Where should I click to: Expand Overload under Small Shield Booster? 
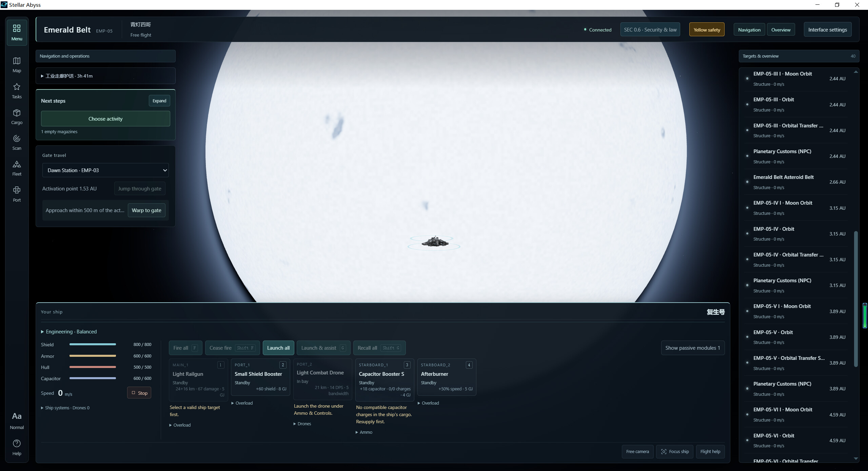click(x=242, y=403)
